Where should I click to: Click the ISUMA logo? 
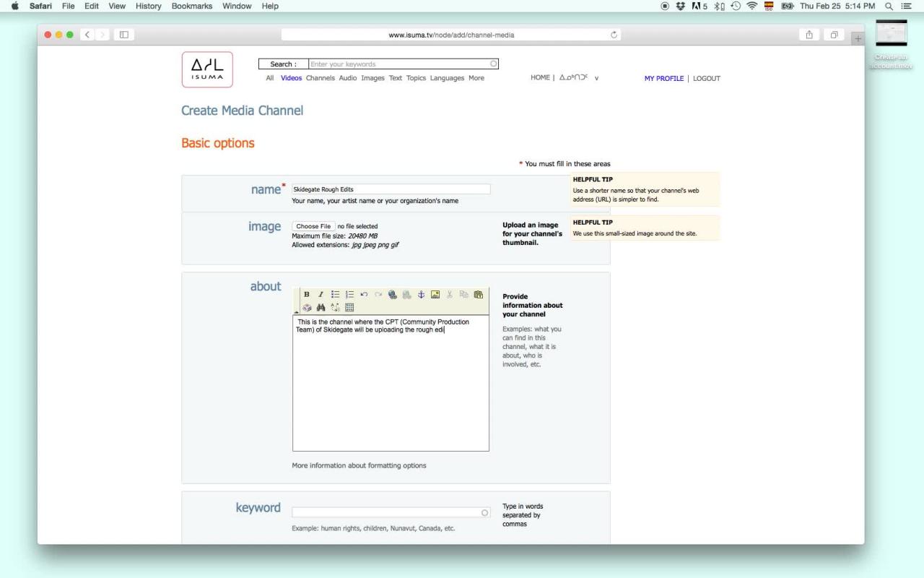tap(207, 69)
